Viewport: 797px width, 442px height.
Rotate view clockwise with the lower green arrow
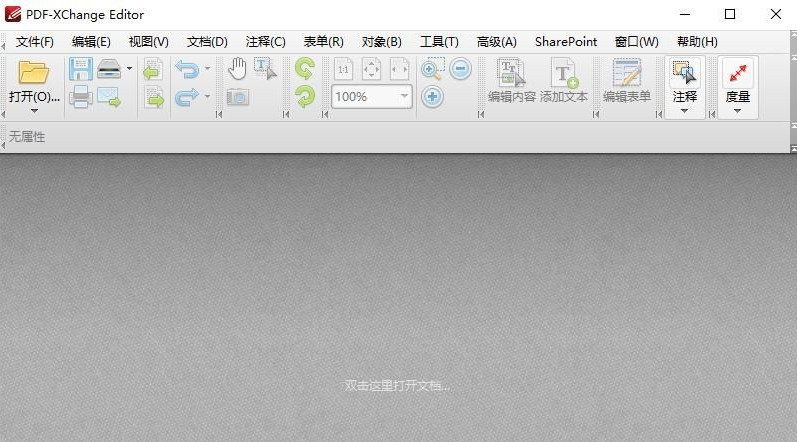point(304,97)
